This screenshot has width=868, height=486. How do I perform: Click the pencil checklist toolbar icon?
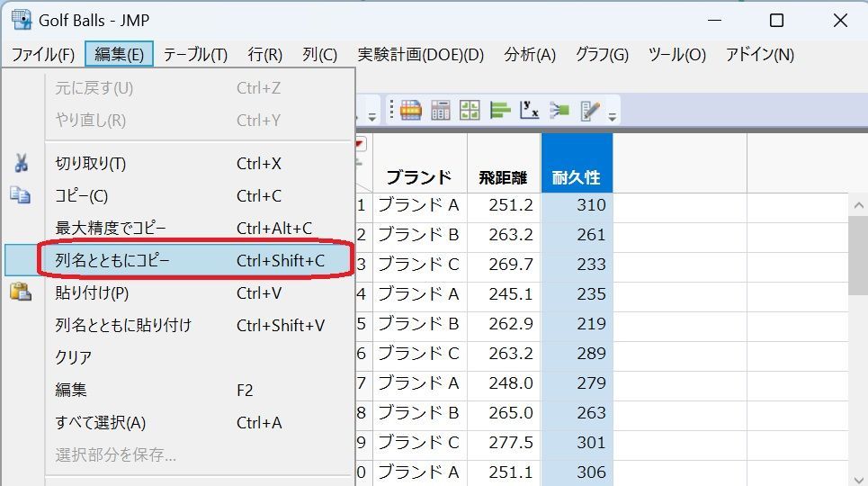tap(589, 111)
